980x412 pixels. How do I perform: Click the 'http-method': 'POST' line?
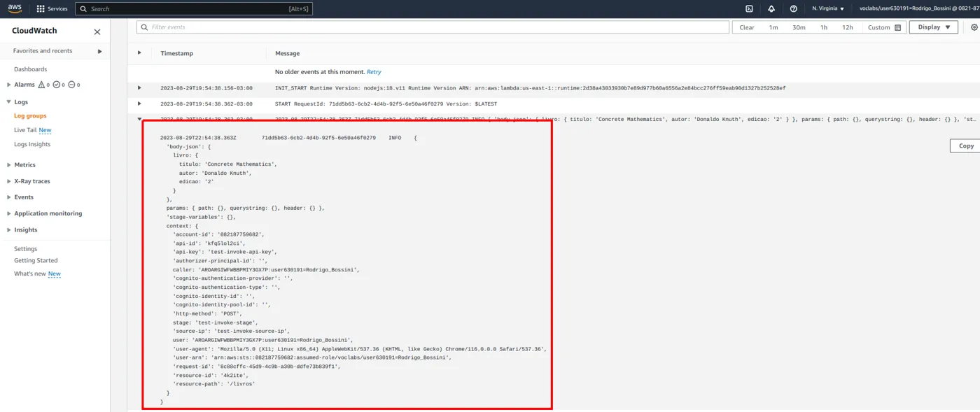pos(207,313)
